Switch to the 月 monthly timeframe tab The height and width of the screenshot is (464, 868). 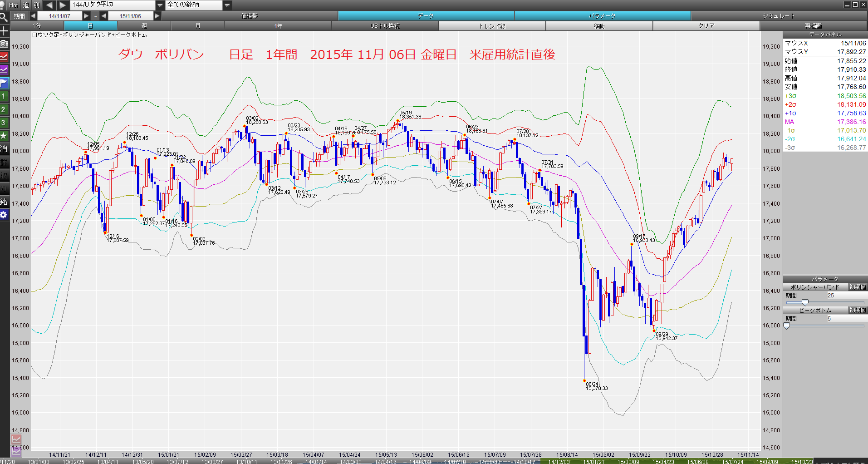coord(197,26)
